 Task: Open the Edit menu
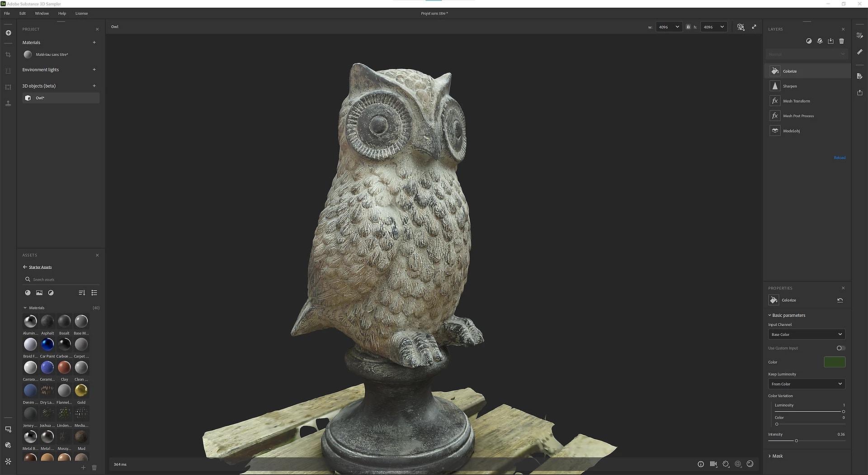point(23,13)
